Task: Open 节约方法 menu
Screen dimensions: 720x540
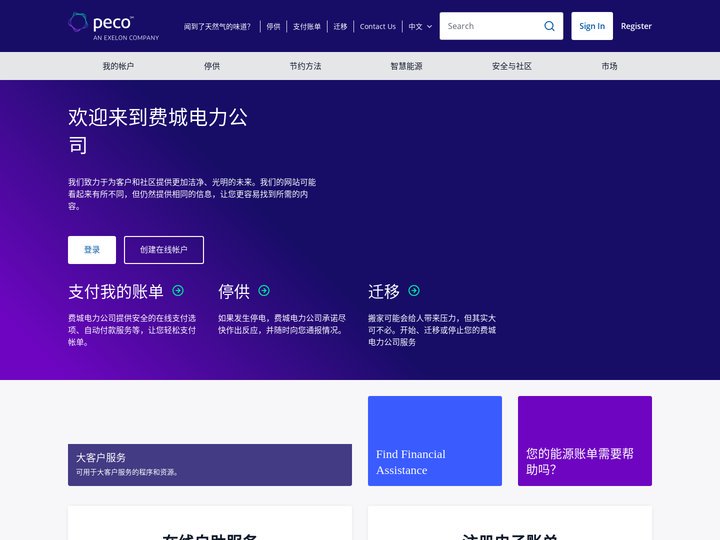Action: (305, 66)
